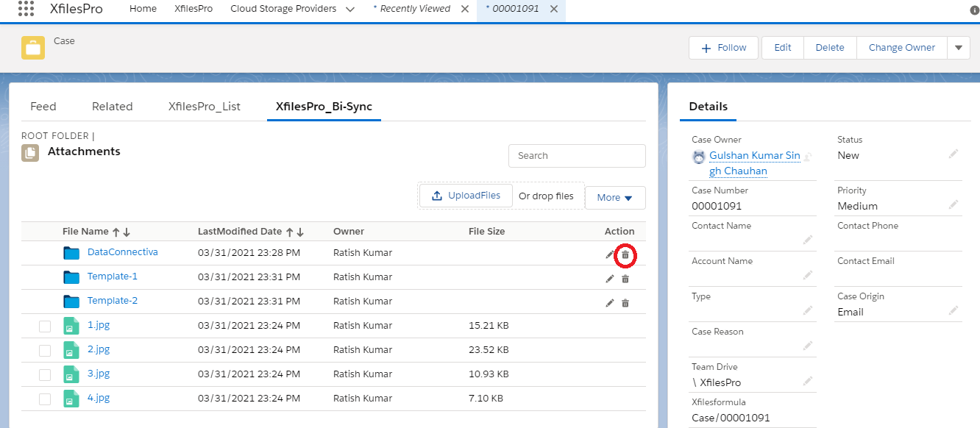Delete Template-1 folder using trash icon

(x=625, y=279)
